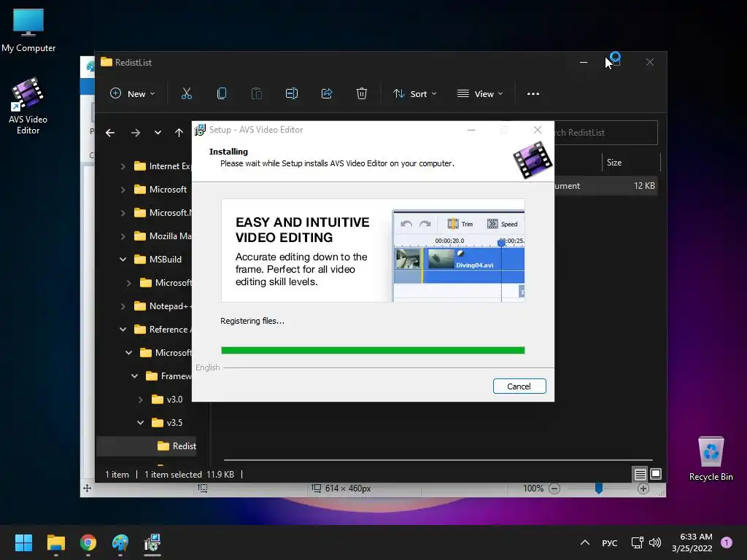Open File Explorer from the taskbar

(55, 542)
